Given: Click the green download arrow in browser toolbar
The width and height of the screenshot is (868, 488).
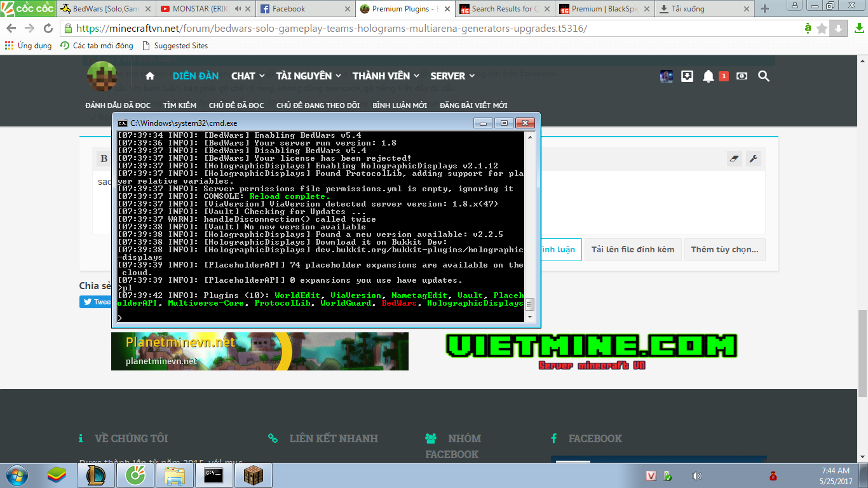Looking at the screenshot, I should 858,29.
